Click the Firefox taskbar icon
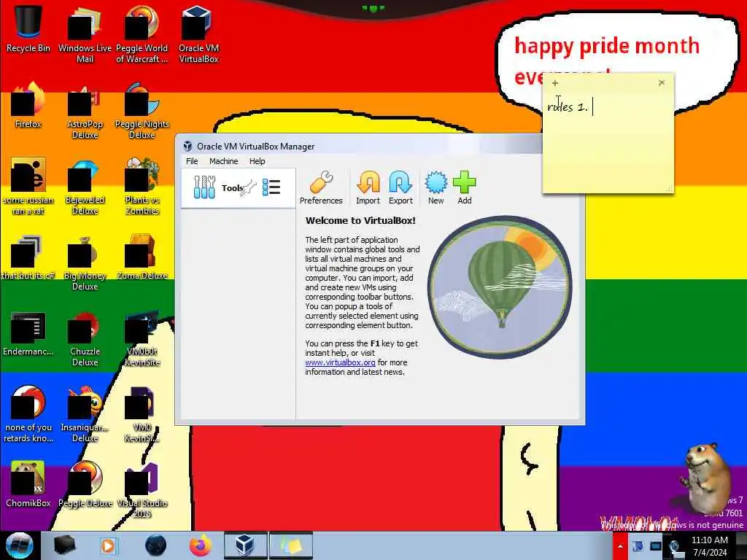 201,545
